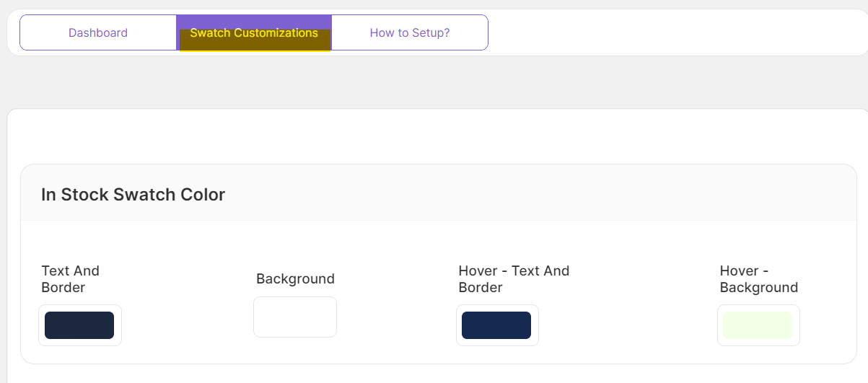Click the "Hover - Text And Border" label
This screenshot has height=383, width=868.
tap(514, 279)
